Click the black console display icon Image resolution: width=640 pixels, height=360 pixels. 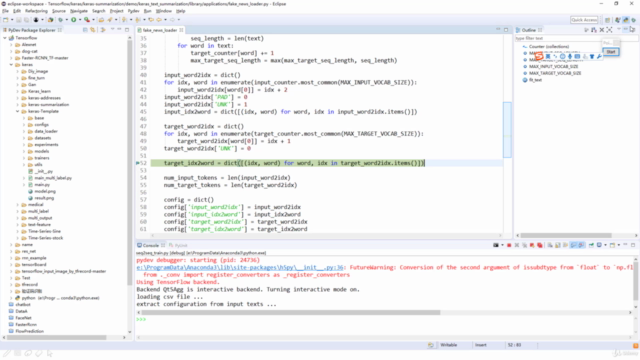[x=496, y=245]
